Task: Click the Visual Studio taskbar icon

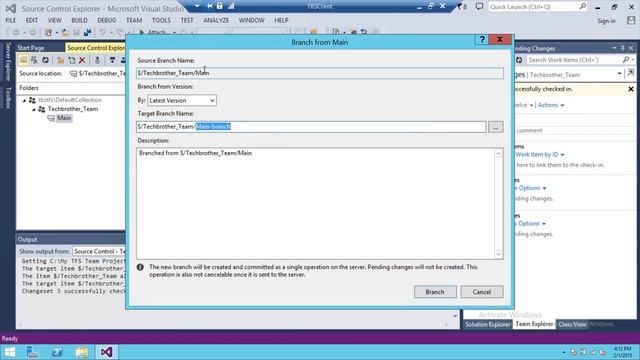Action: click(106, 352)
